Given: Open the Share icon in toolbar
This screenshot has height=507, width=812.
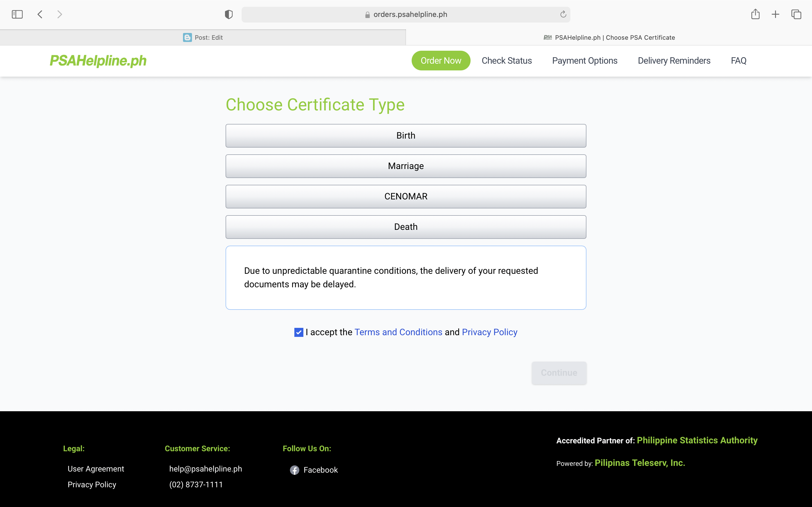Looking at the screenshot, I should click(x=755, y=14).
